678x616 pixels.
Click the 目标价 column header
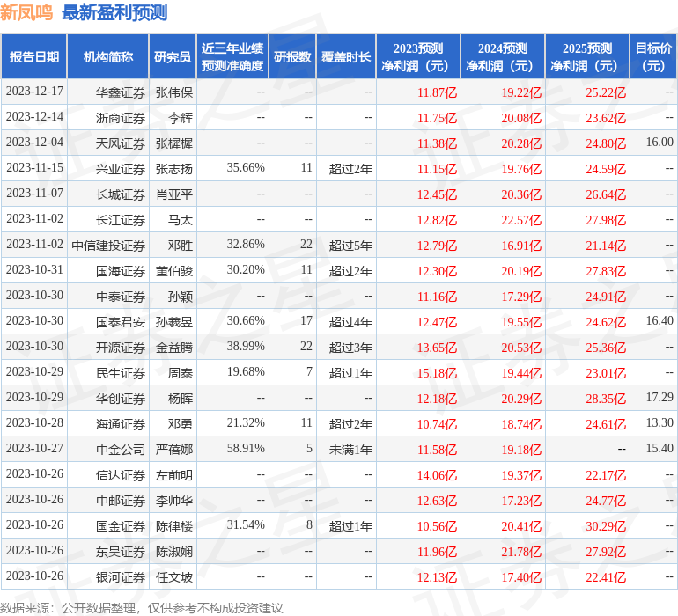(x=653, y=56)
